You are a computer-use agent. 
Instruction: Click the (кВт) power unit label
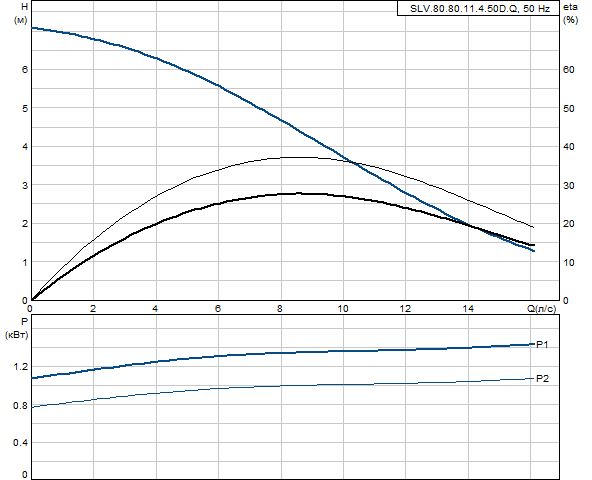pyautogui.click(x=17, y=335)
